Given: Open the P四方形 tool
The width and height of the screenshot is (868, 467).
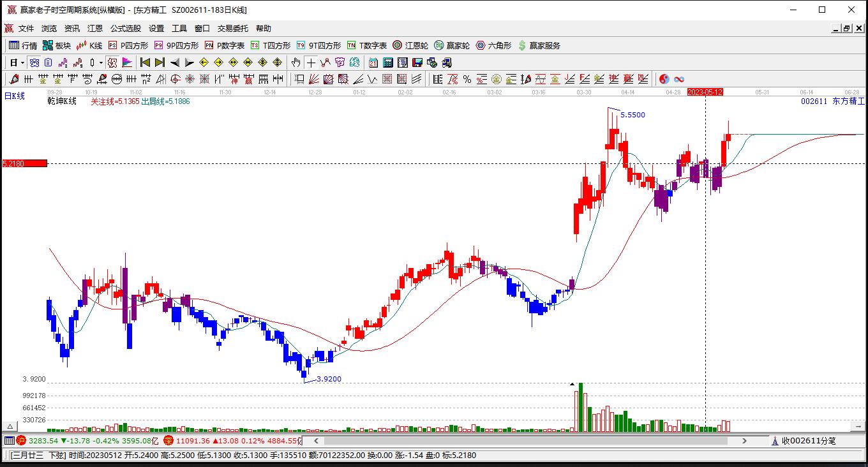Looking at the screenshot, I should click(x=128, y=45).
